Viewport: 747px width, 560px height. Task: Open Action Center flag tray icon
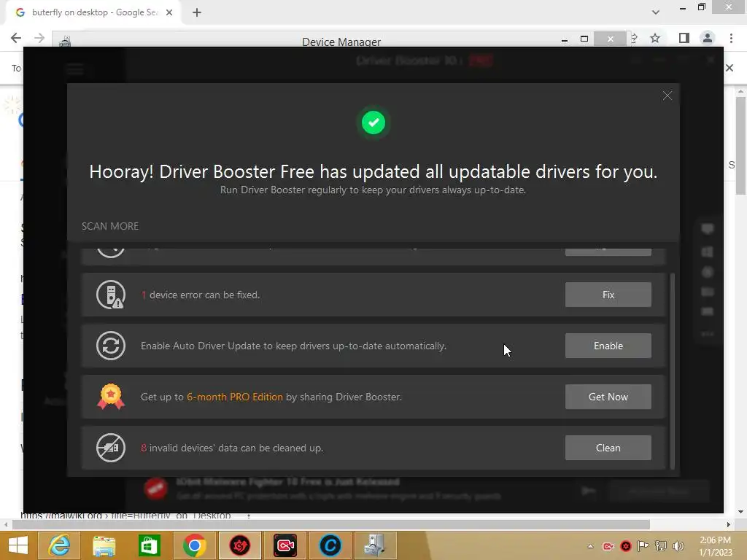[x=643, y=546]
